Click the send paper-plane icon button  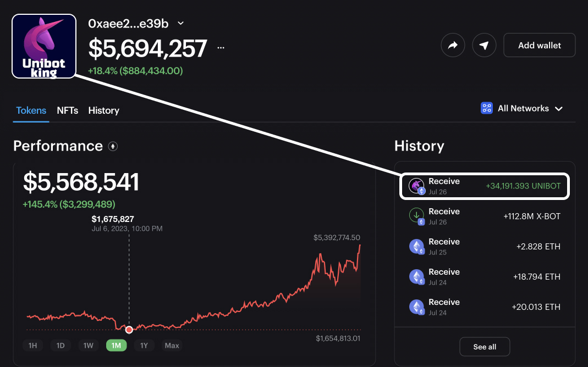click(484, 45)
